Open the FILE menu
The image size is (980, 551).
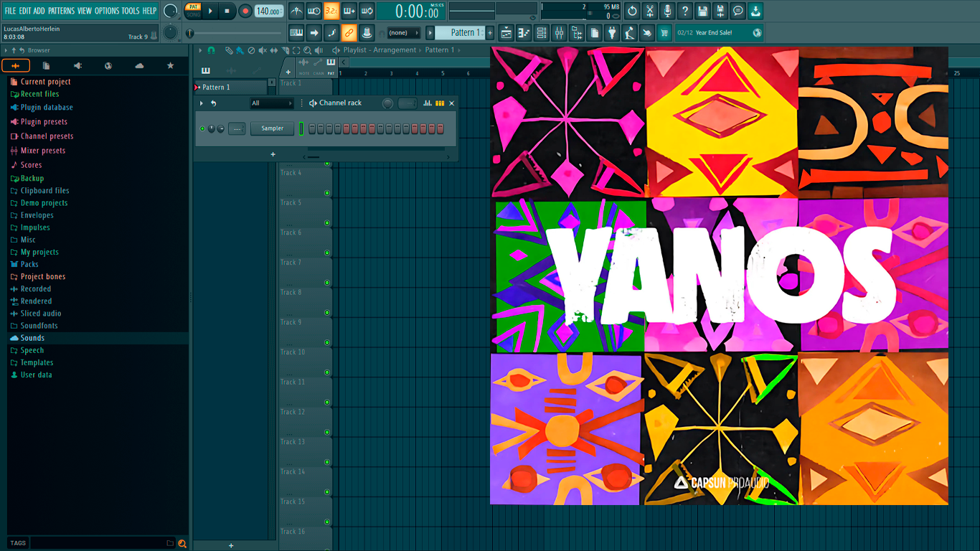coord(10,11)
